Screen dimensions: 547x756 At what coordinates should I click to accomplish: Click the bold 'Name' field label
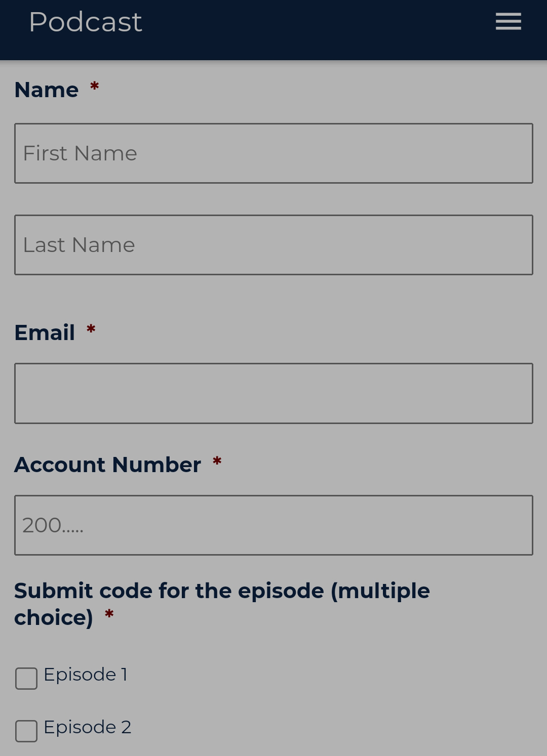pyautogui.click(x=46, y=90)
